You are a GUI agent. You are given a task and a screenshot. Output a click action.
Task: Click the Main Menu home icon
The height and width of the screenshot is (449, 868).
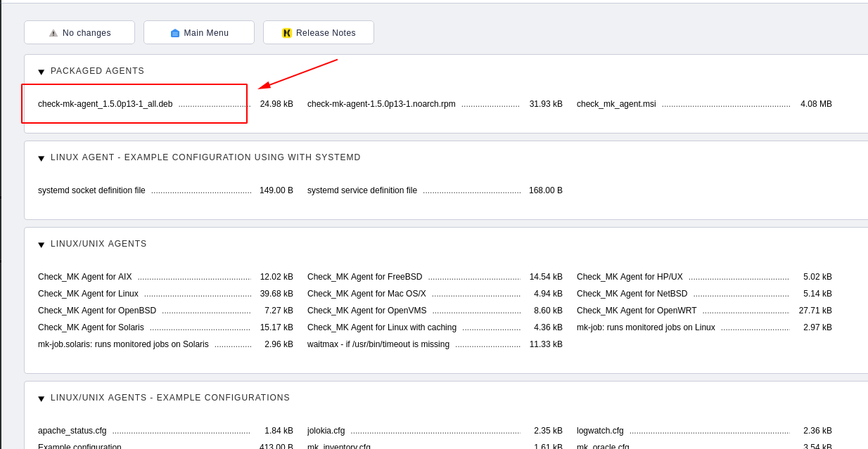[x=175, y=33]
